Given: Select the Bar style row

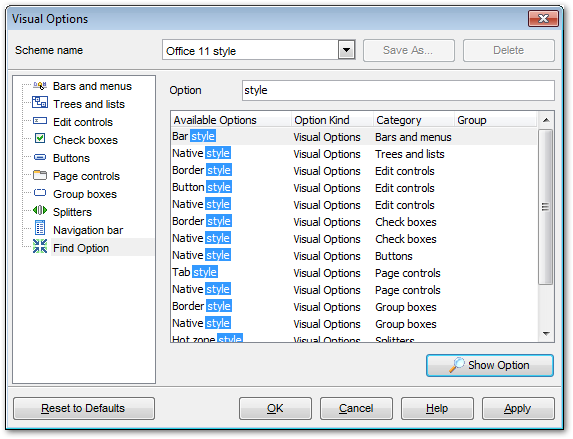Looking at the screenshot, I should pos(354,137).
